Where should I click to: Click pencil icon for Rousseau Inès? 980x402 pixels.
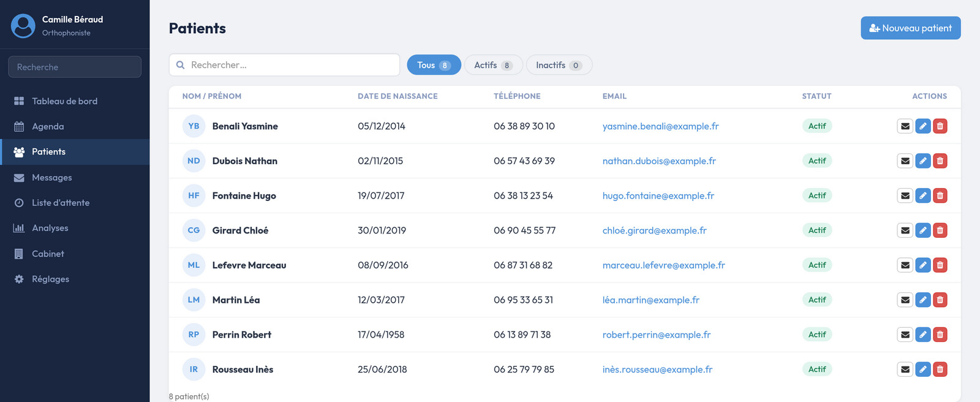pyautogui.click(x=923, y=370)
